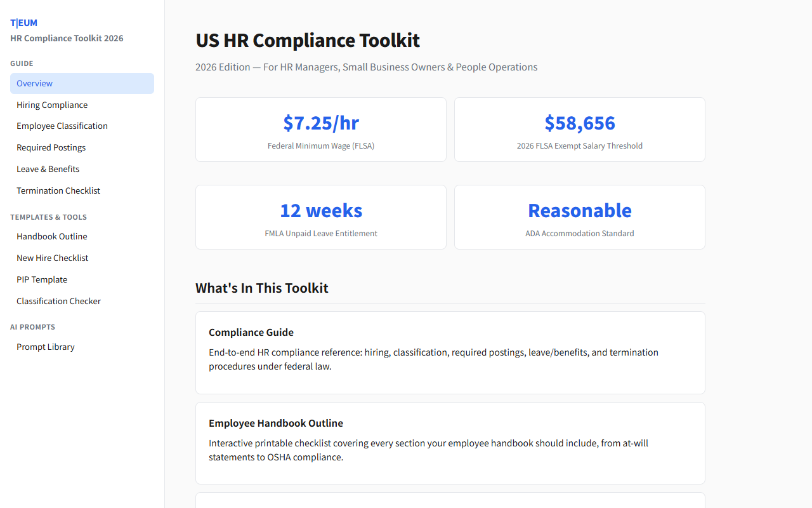
Task: Click the HR Compliance Toolkit 2026 title
Action: [x=67, y=38]
